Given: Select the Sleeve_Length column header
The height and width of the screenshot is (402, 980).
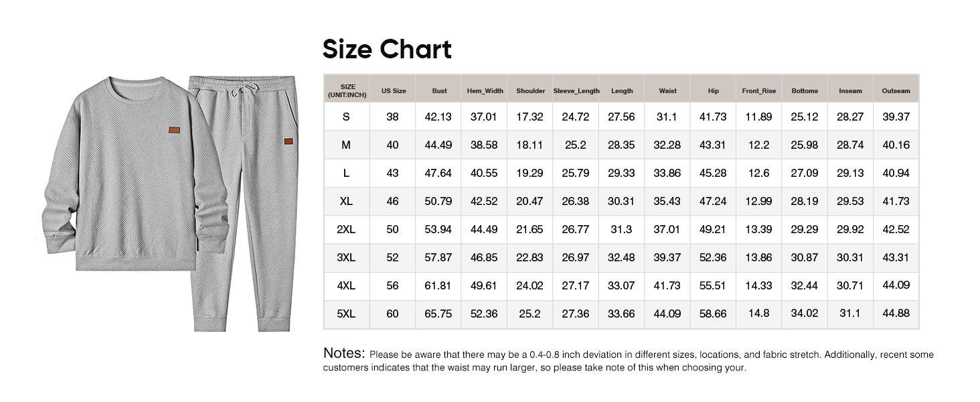Looking at the screenshot, I should pos(576,90).
